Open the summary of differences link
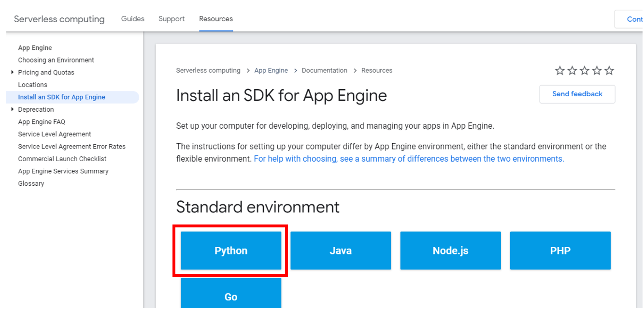644x314 pixels. point(409,159)
